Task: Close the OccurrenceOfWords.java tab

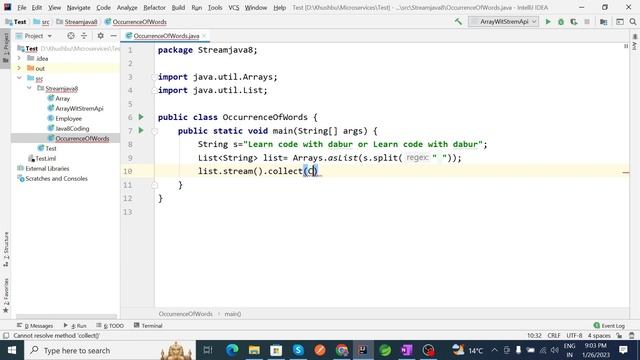Action: (x=204, y=36)
